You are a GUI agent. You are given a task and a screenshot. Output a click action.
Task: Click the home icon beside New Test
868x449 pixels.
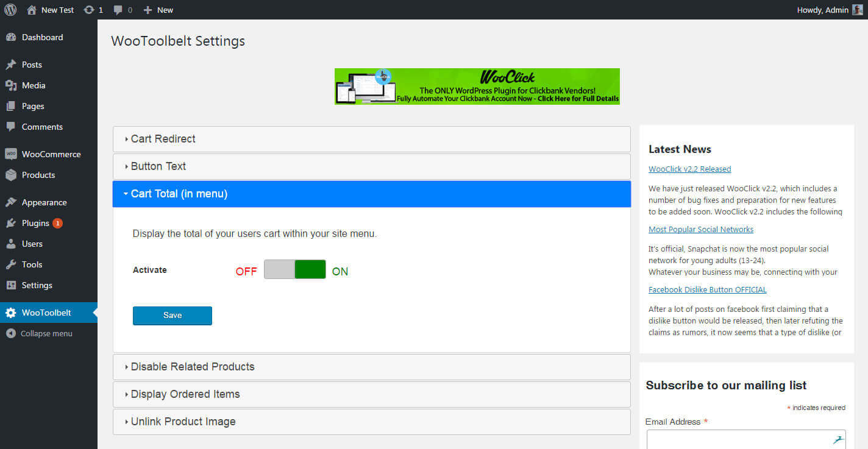click(32, 10)
